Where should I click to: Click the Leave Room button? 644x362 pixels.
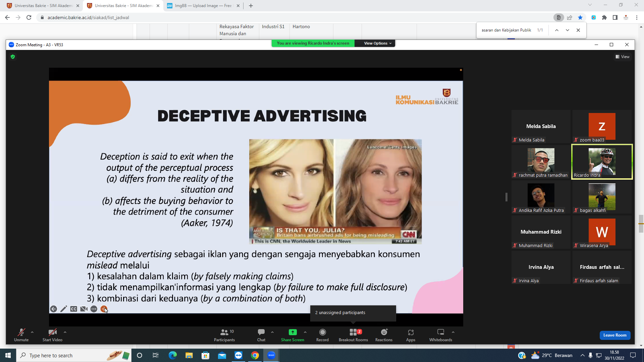point(615,335)
